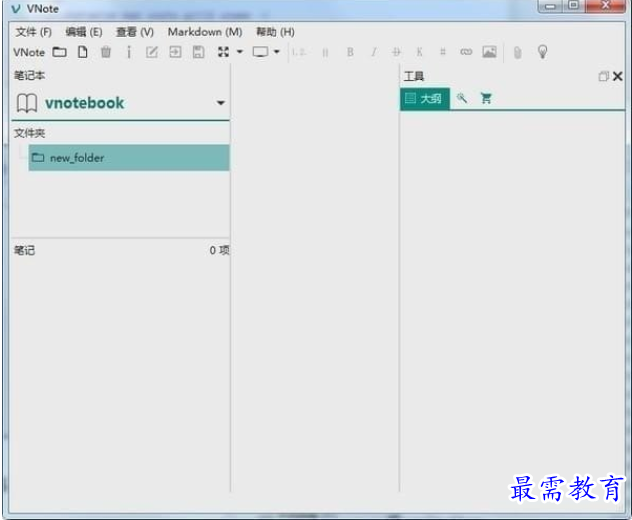This screenshot has height=520, width=632.
Task: Click the 笔记本 section label
Action: pyautogui.click(x=29, y=75)
